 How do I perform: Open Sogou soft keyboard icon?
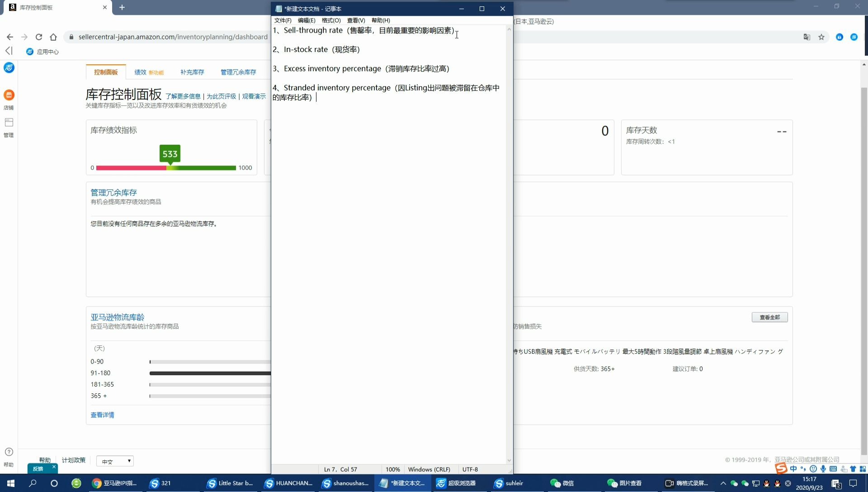(x=833, y=468)
